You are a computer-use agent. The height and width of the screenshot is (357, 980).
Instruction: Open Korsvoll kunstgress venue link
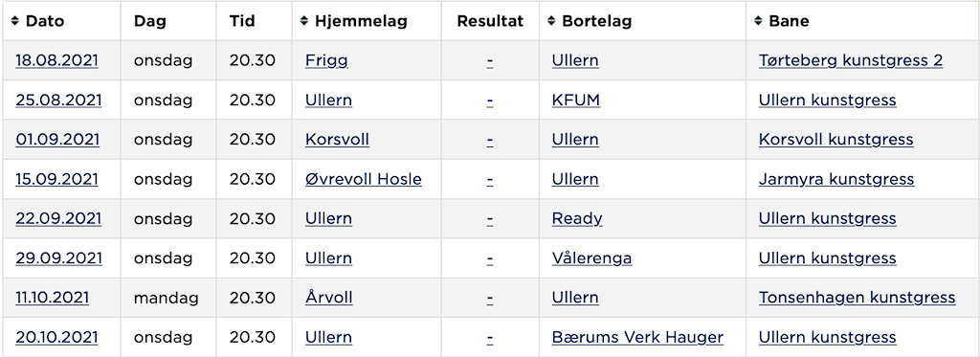(836, 140)
